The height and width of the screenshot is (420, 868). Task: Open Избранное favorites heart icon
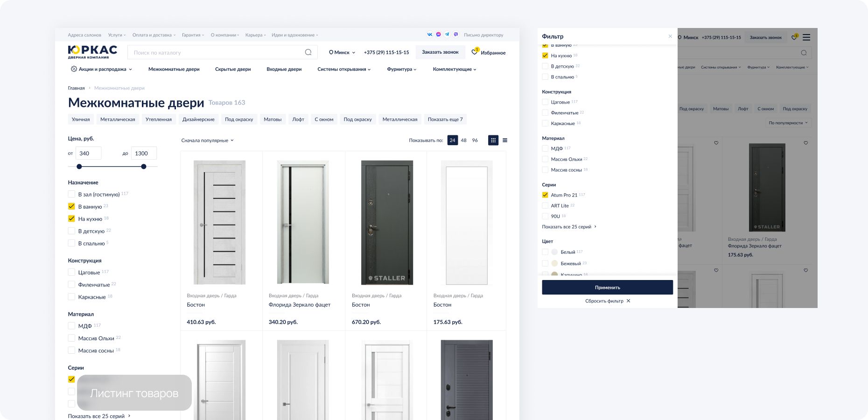[475, 52]
